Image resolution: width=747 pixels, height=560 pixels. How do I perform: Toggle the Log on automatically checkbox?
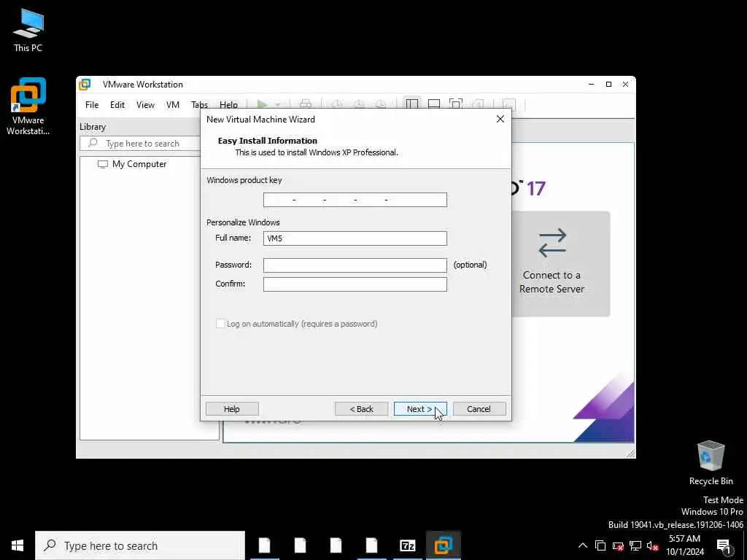pos(220,324)
